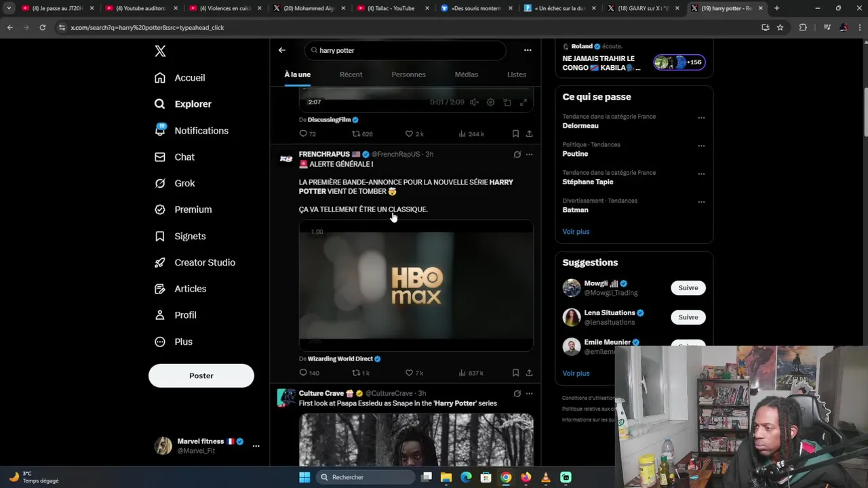The height and width of the screenshot is (488, 868).
Task: Share the DiscussingFilm post
Action: tap(529, 134)
